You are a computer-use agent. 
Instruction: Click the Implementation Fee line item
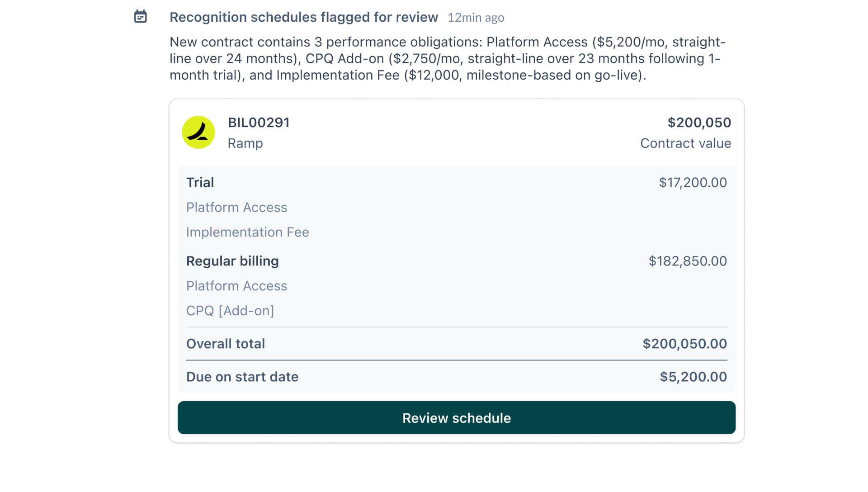pyautogui.click(x=247, y=232)
